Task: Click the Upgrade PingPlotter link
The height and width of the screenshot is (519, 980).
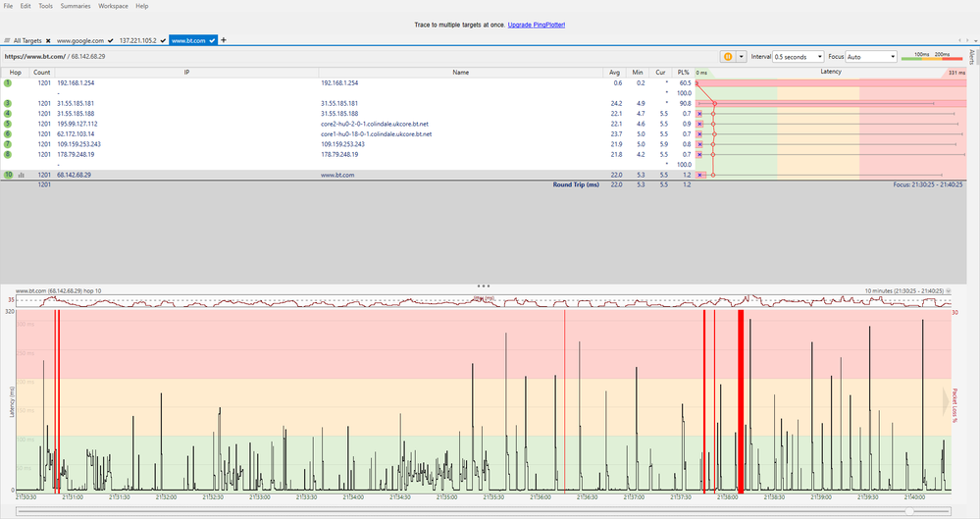Action: 536,23
